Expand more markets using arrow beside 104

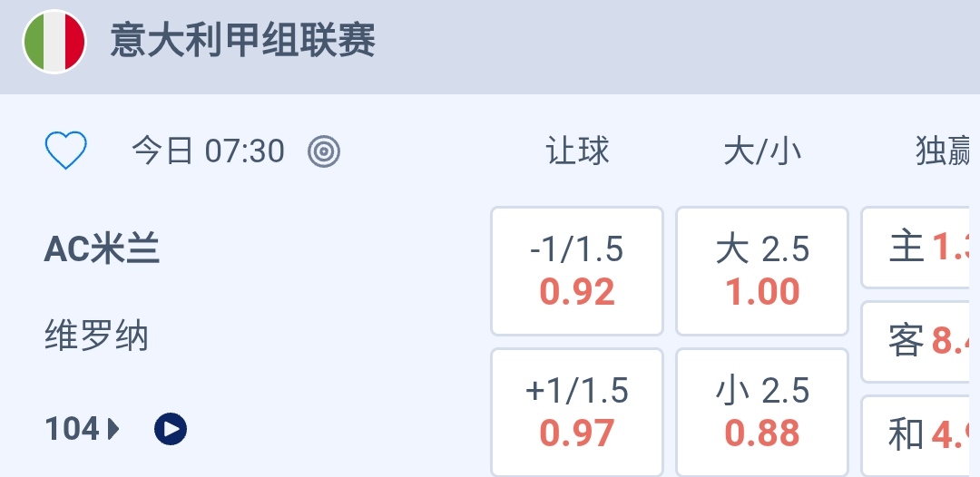tap(114, 429)
